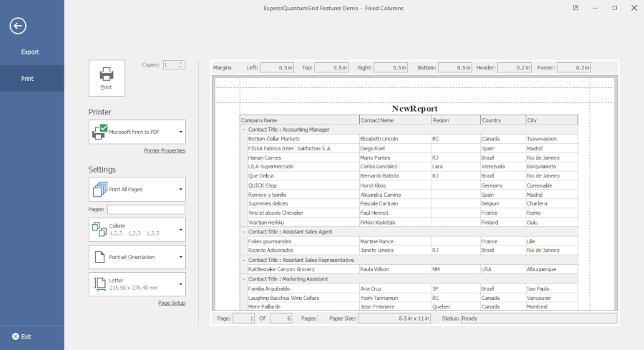Open the Printer Properties link
This screenshot has height=350, width=644.
pyautogui.click(x=165, y=151)
